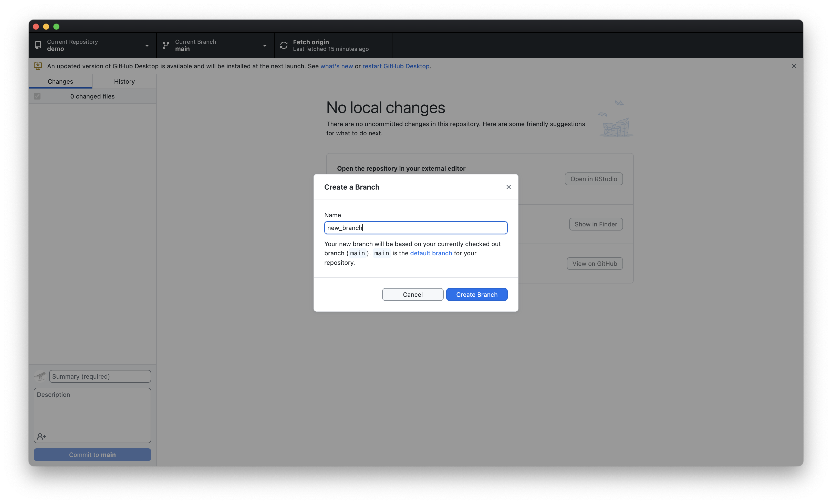Open the what's new link
832x504 pixels.
(336, 66)
